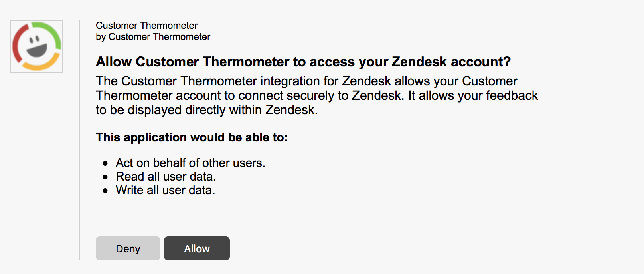Click the 'by Customer Thermometer' author line
The height and width of the screenshot is (274, 644).
153,37
